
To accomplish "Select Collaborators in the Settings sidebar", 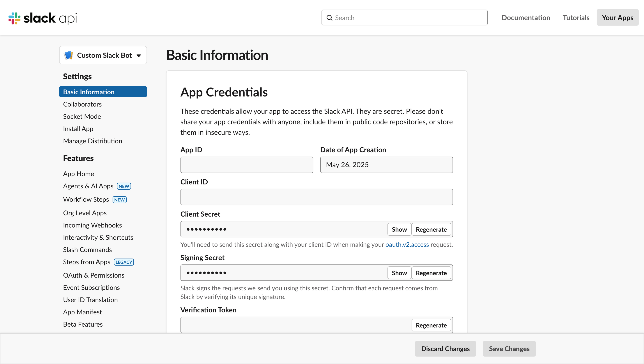I will point(82,104).
